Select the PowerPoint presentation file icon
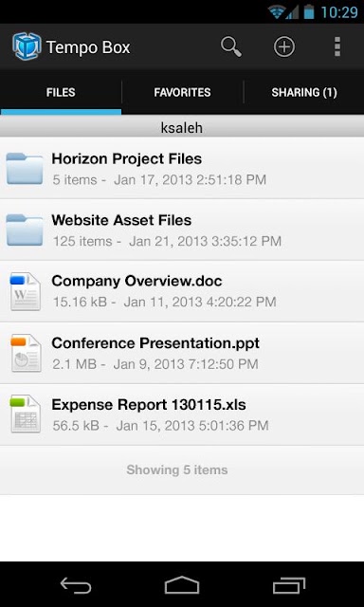364x607 pixels. coord(26,353)
